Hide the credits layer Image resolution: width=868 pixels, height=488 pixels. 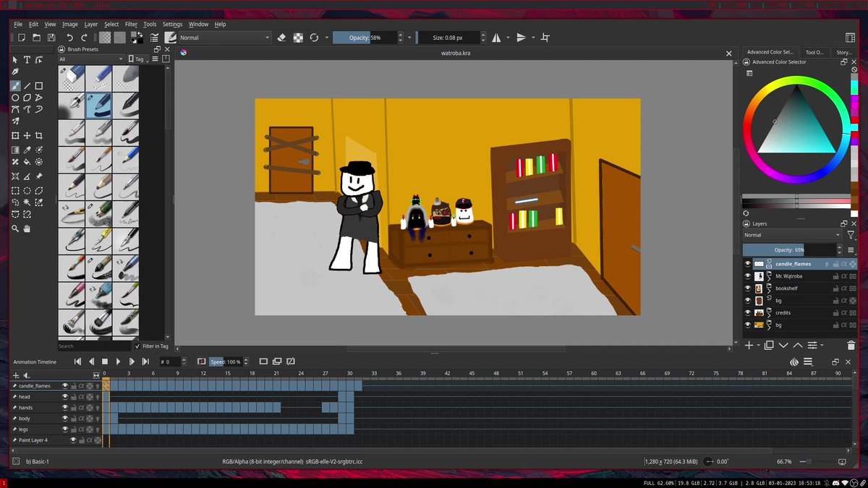(x=748, y=313)
